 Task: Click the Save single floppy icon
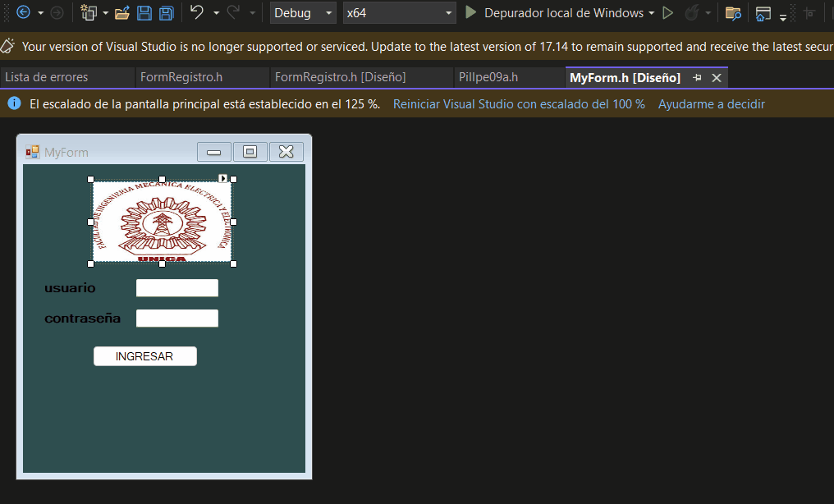pos(144,13)
